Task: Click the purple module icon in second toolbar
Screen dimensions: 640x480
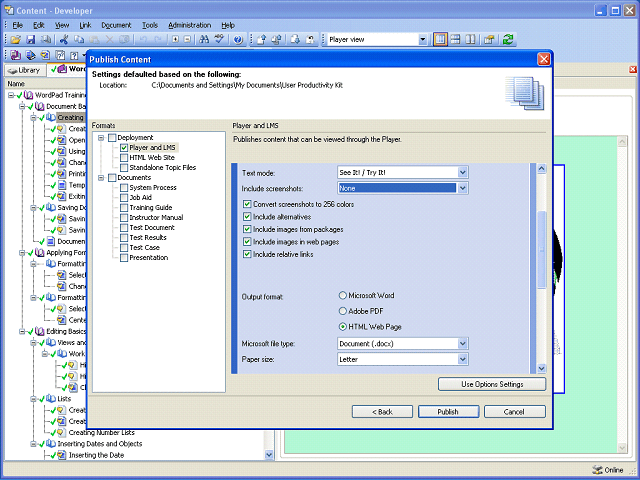Action: [16, 55]
